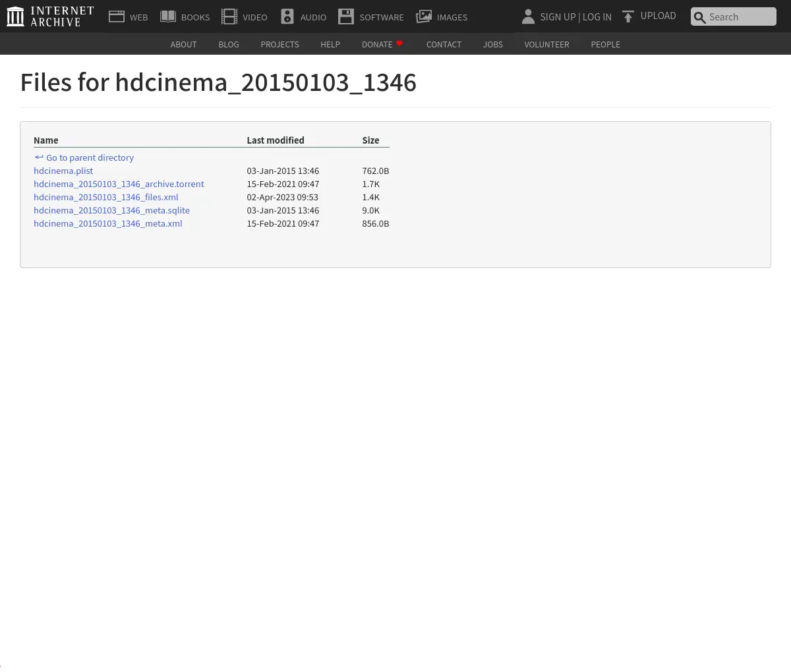
Task: Click the 856.0B size value
Action: 376,223
